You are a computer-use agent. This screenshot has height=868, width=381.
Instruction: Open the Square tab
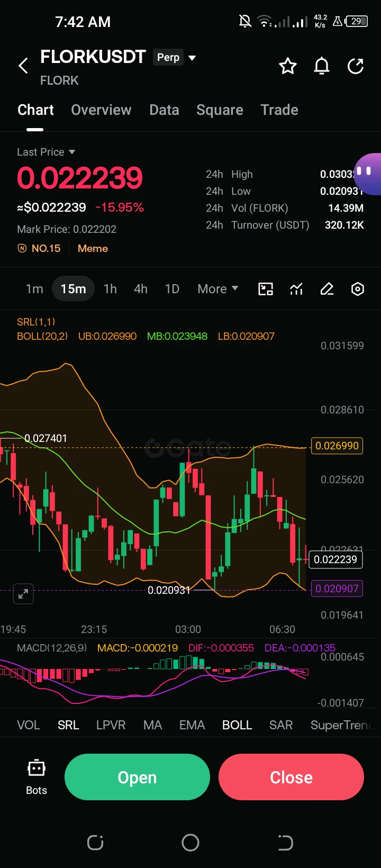pos(220,110)
